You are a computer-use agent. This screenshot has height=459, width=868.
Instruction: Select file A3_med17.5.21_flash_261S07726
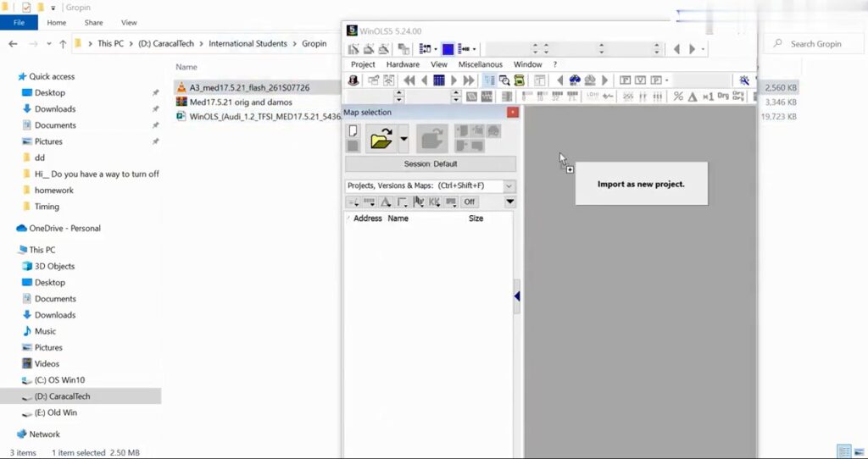(250, 87)
